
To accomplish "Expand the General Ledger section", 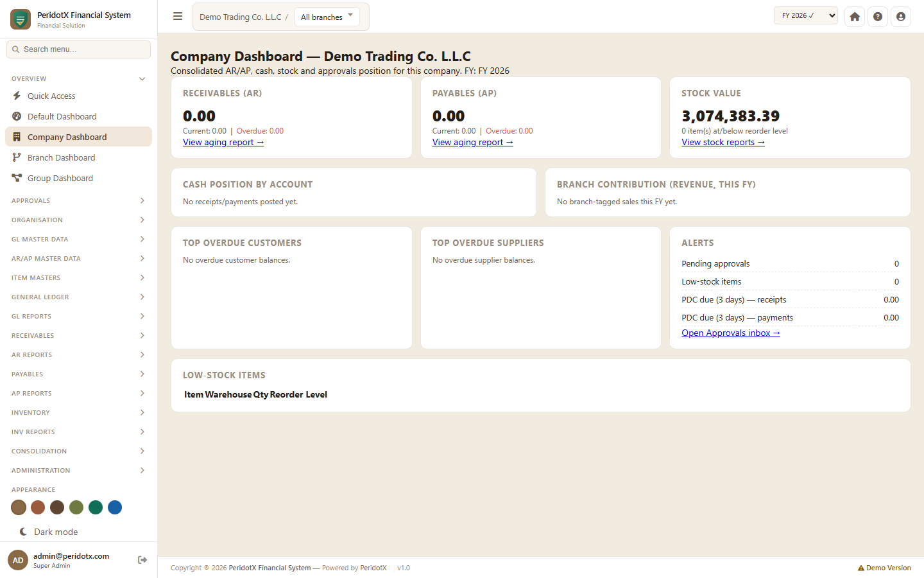I will click(x=78, y=297).
